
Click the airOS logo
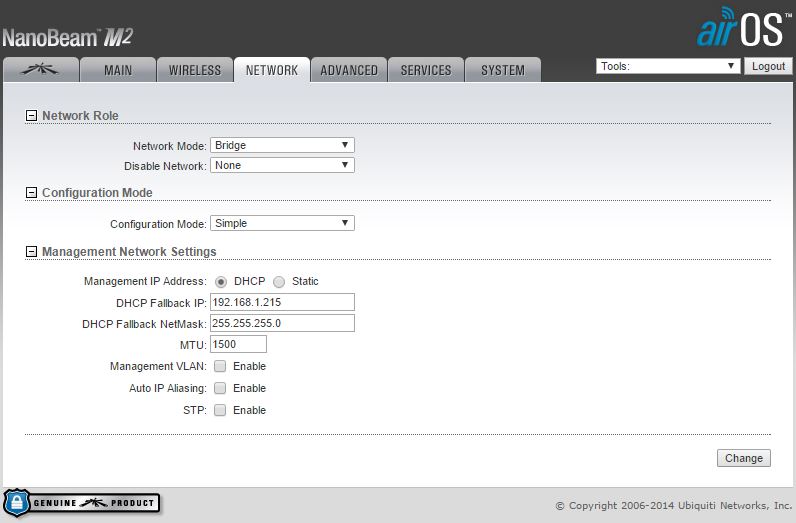pyautogui.click(x=743, y=28)
